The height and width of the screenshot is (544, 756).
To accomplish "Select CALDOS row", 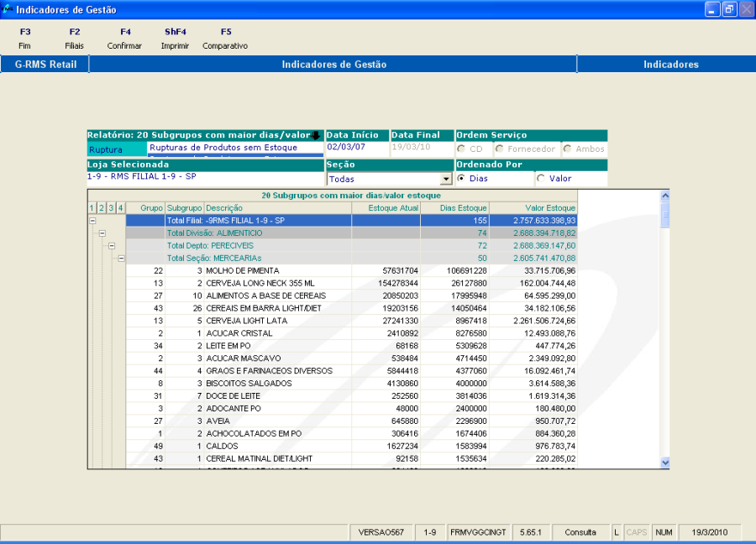I will [x=351, y=446].
